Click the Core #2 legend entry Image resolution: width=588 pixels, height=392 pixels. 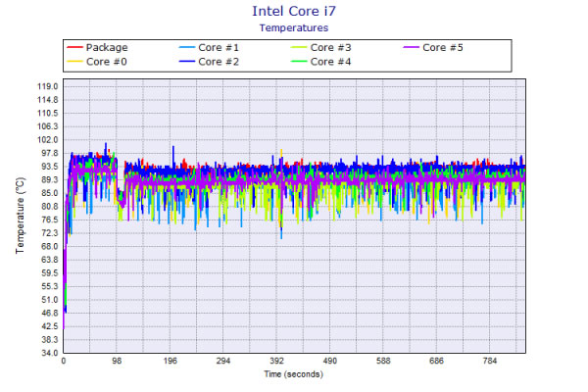209,62
